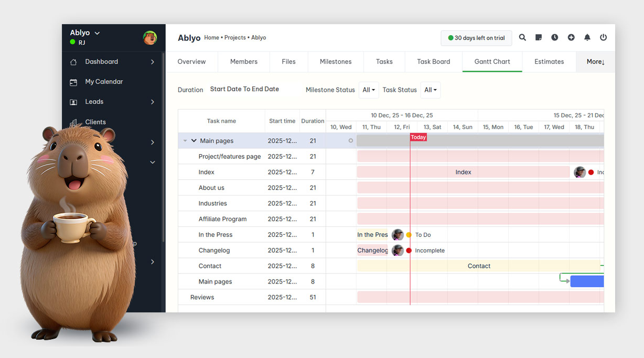Viewport: 644px width, 358px height.
Task: Click the RJ profile avatar in the sidebar
Action: 150,37
